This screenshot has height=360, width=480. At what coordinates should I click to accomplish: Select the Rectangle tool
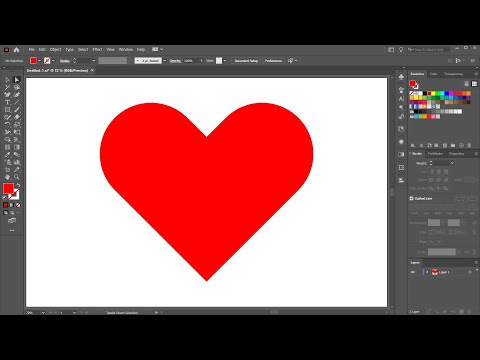(7, 110)
